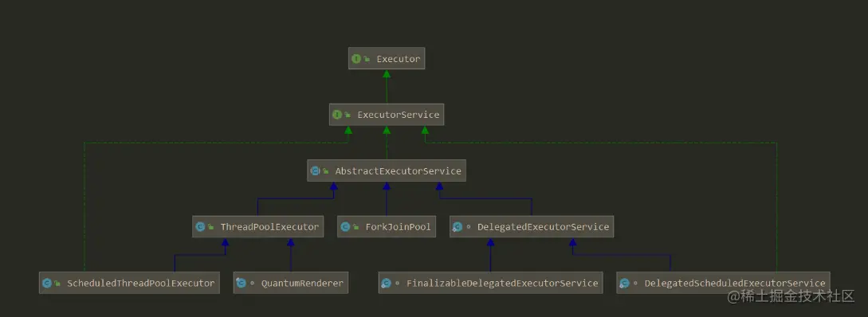Click the class icon on FinalizableDelegatedExecutorService

point(387,284)
